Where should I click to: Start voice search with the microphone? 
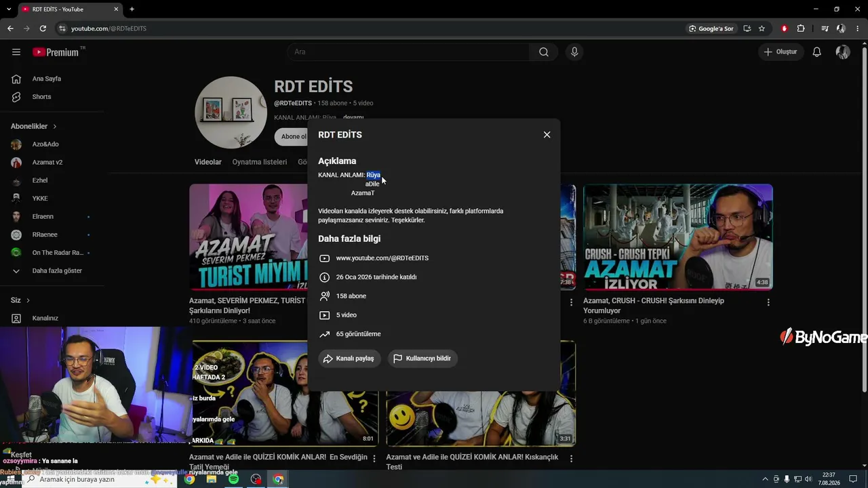(x=574, y=52)
